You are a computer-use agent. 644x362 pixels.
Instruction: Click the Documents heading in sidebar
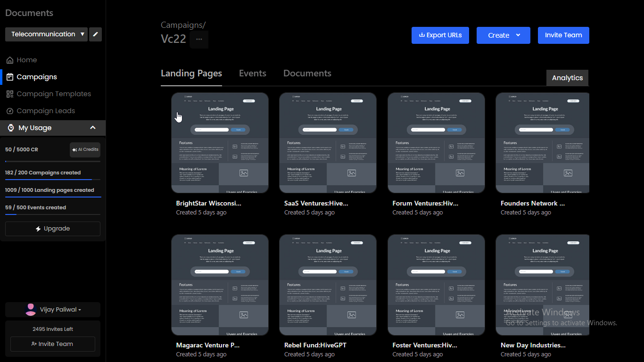29,13
